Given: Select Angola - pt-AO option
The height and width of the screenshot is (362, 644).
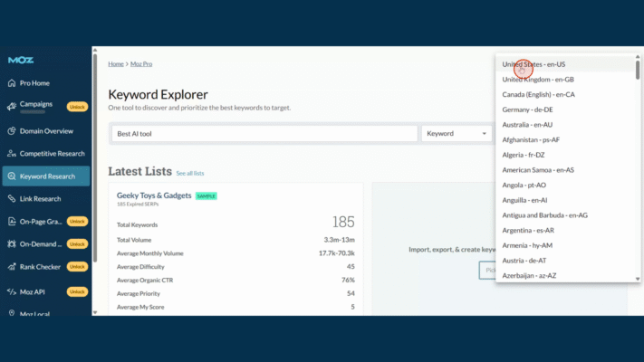Looking at the screenshot, I should [565, 186].
